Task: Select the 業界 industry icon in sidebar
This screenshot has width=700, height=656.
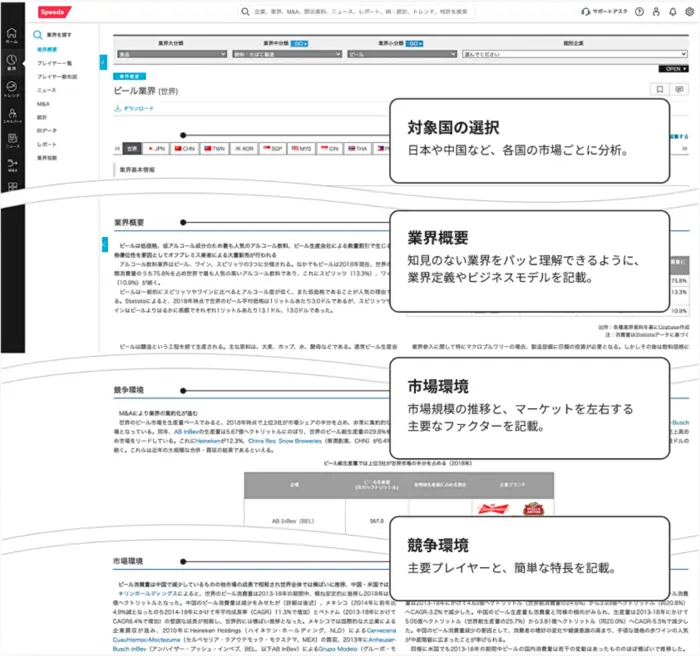Action: 12,62
